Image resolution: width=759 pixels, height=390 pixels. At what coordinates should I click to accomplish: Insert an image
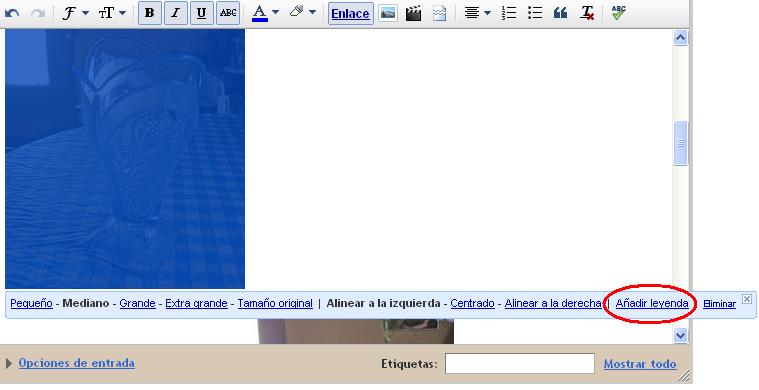click(x=388, y=13)
